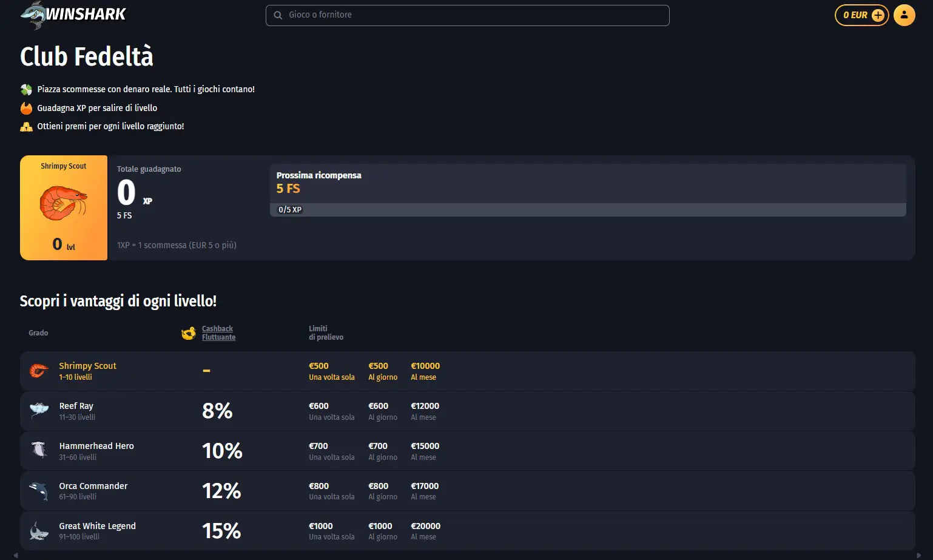The width and height of the screenshot is (933, 560).
Task: Click the €15000 monthly limit value
Action: [x=425, y=446]
